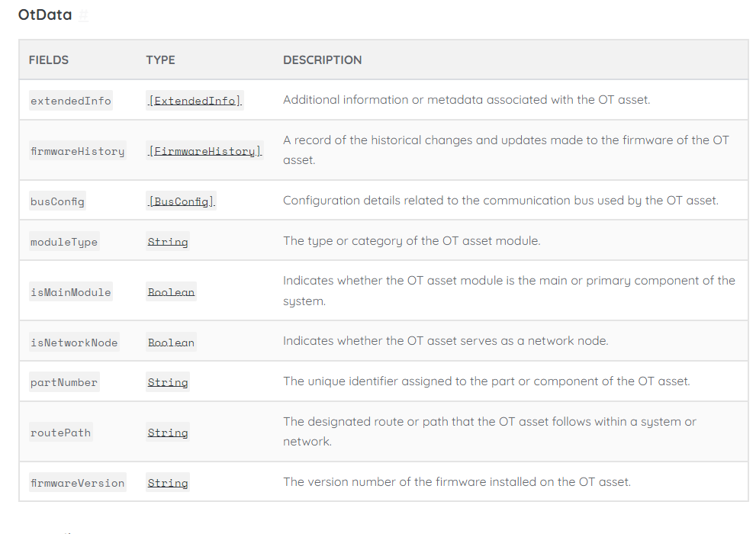The height and width of the screenshot is (534, 756).
Task: Open the FirmwareHistory type link
Action: tap(204, 151)
